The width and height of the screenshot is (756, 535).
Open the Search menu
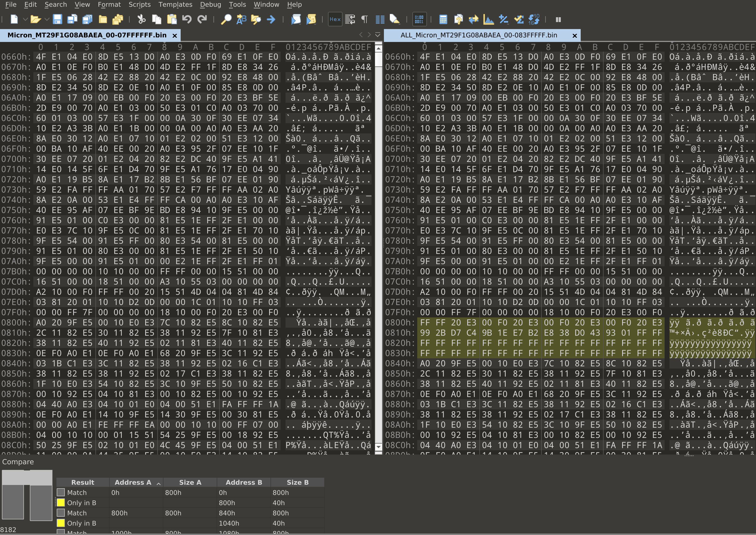pos(56,5)
